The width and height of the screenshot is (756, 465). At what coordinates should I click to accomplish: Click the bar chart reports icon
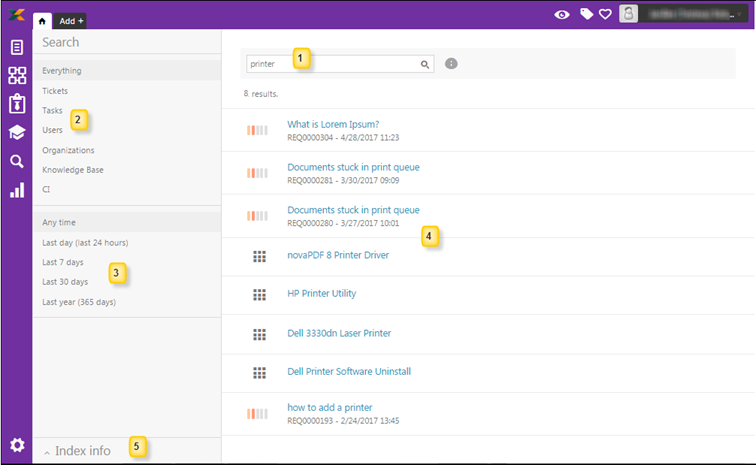click(x=16, y=190)
